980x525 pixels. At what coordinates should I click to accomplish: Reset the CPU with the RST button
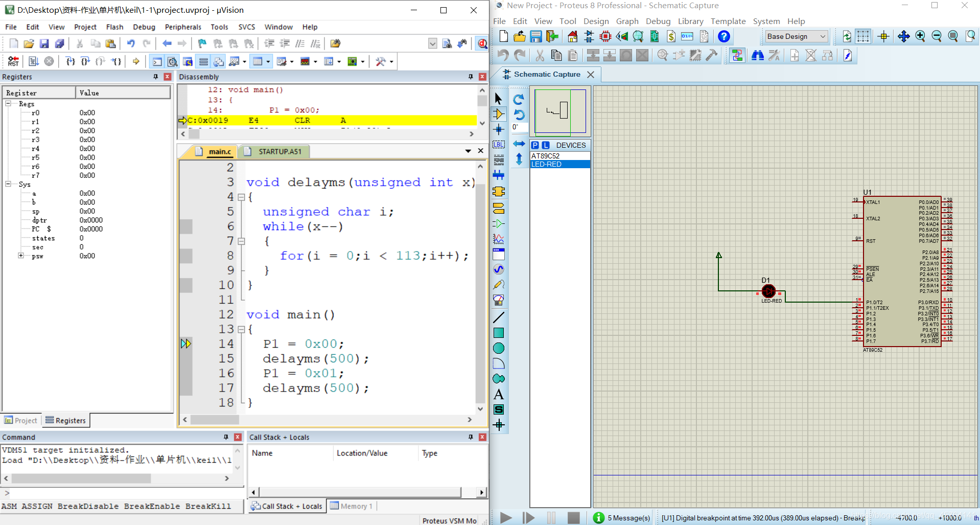14,61
